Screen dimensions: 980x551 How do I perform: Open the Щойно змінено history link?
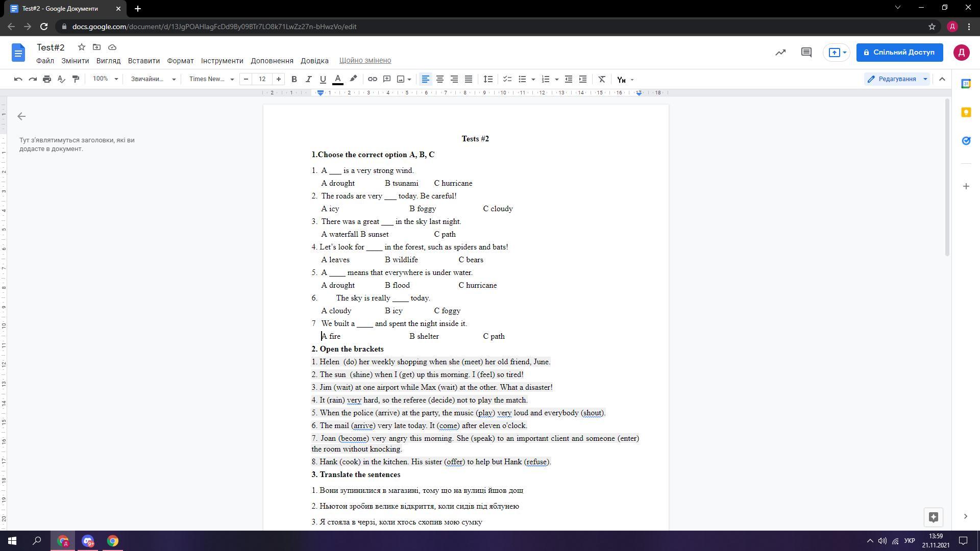click(365, 61)
